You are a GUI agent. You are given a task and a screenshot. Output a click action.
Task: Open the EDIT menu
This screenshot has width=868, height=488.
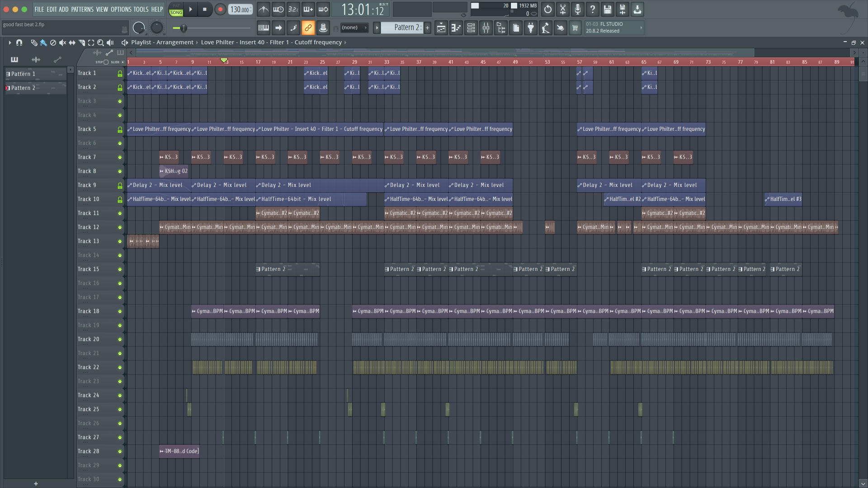point(52,9)
